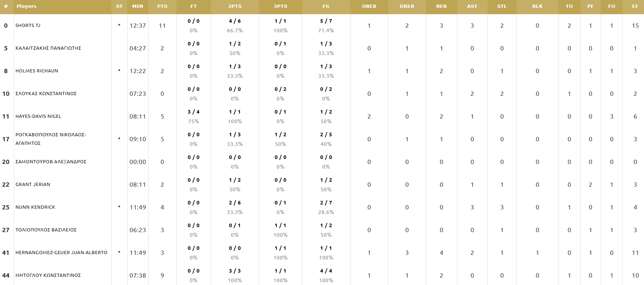
Task: Click the Players column header
Action: 27,6
